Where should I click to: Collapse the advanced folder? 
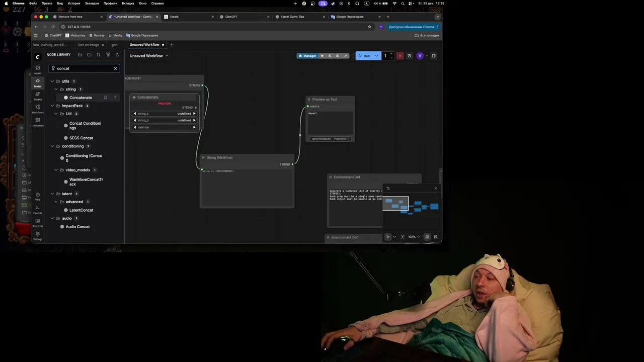coord(56,202)
